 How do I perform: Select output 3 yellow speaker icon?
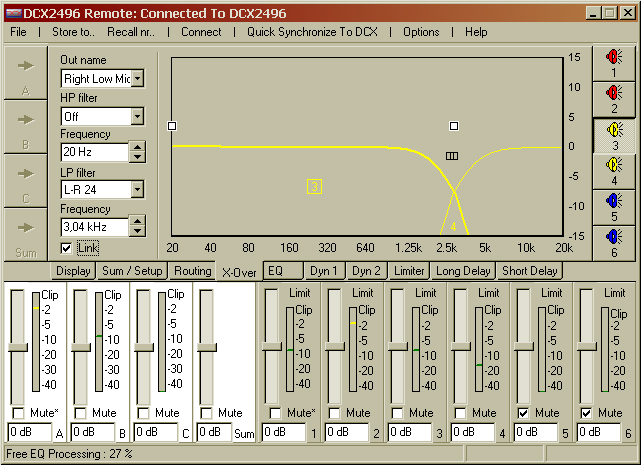coord(614,135)
